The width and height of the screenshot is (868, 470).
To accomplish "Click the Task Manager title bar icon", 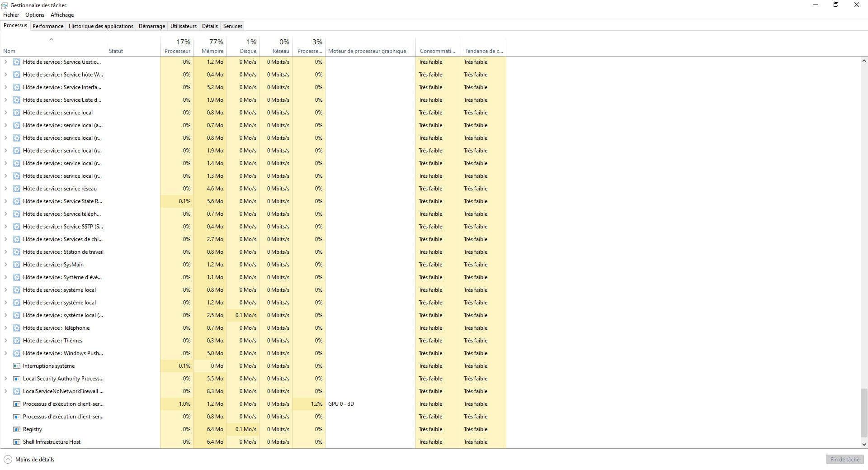I will pyautogui.click(x=5, y=5).
